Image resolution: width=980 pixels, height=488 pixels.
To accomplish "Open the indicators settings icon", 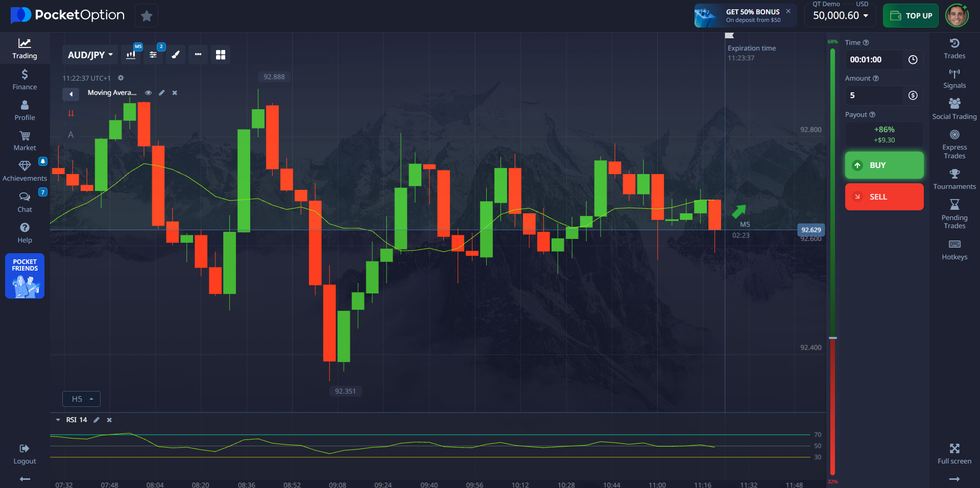I will 153,55.
